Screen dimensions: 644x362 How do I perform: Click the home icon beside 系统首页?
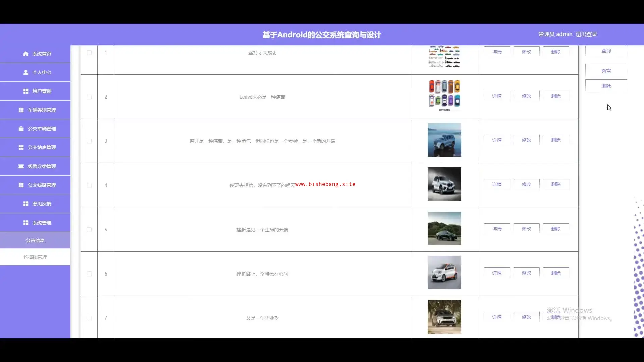coord(26,54)
